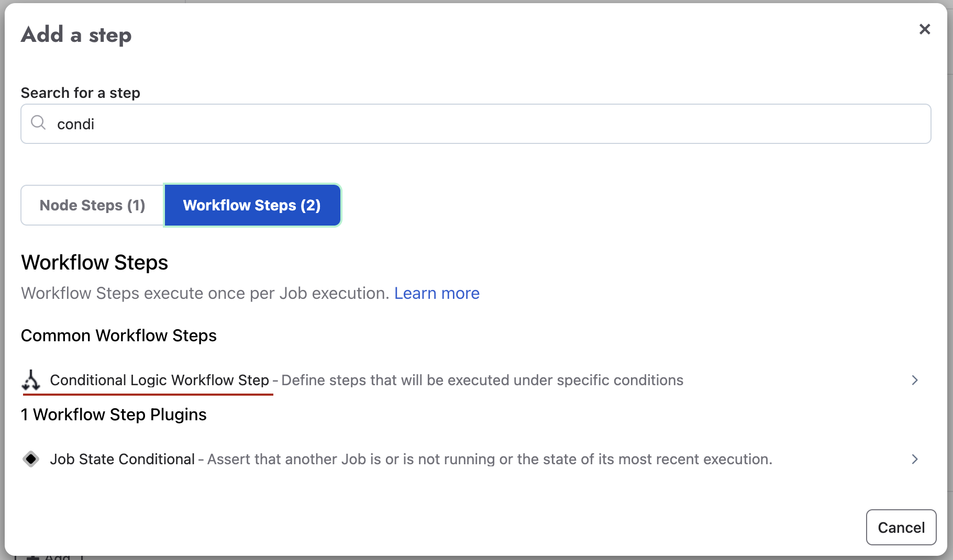Expand Job State Conditional via its right chevron

coord(915,460)
